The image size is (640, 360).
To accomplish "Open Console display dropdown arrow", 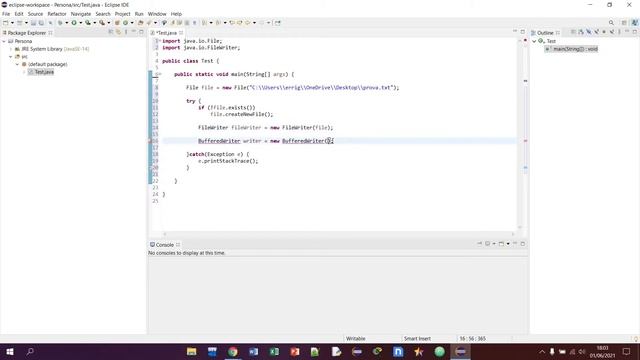I will click(x=494, y=244).
